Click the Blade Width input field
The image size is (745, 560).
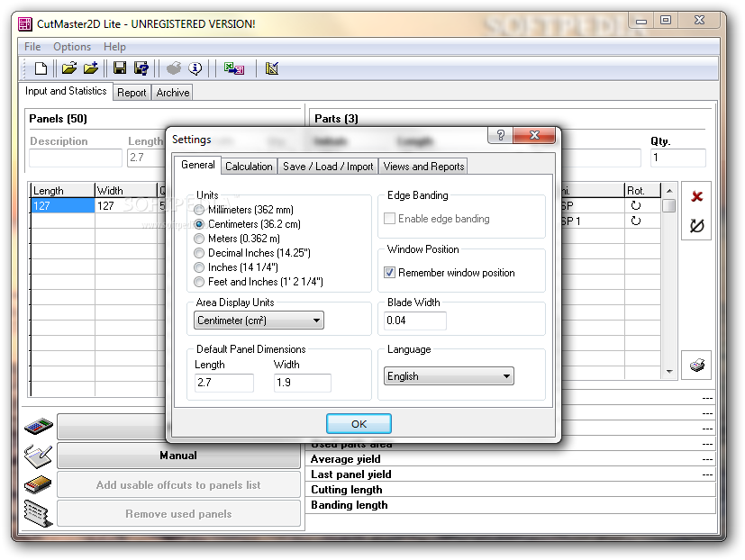point(414,321)
